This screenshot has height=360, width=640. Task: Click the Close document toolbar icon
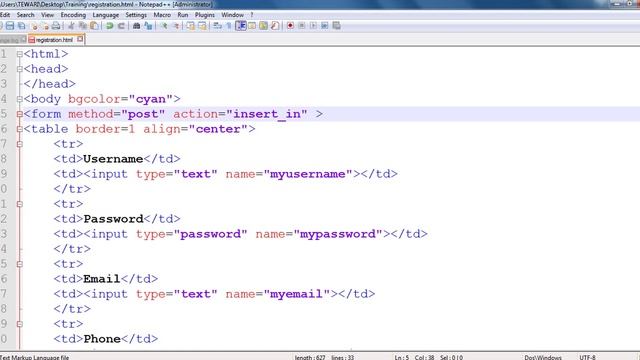point(34,26)
